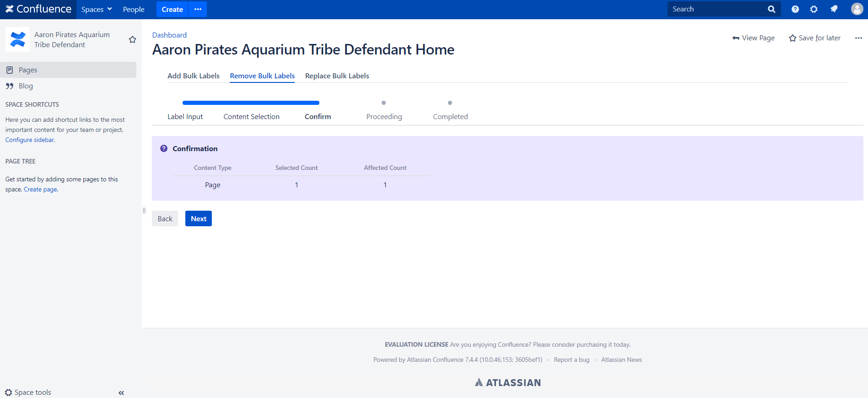Viewport: 868px width, 398px height.
Task: Open the Atlassian News link
Action: [x=621, y=360]
